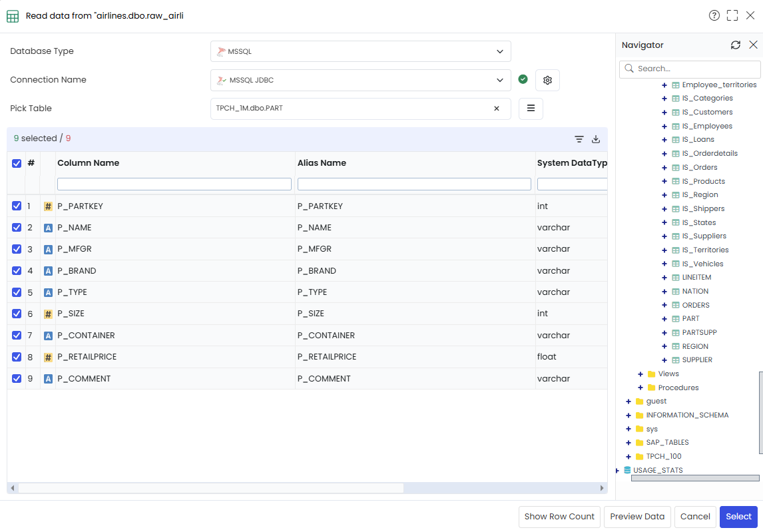Click the Show Row Count button
The height and width of the screenshot is (532, 763).
click(x=559, y=517)
